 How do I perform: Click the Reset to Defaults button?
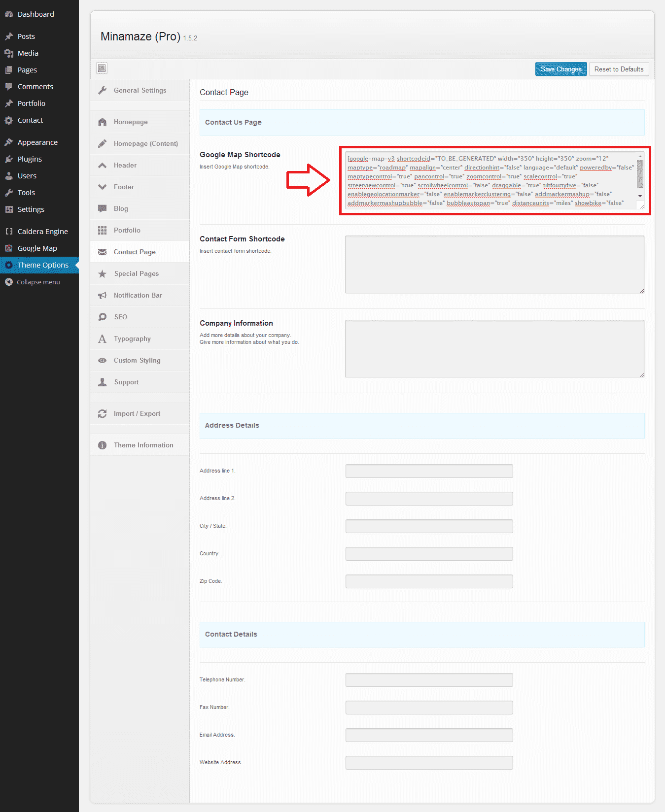tap(619, 69)
